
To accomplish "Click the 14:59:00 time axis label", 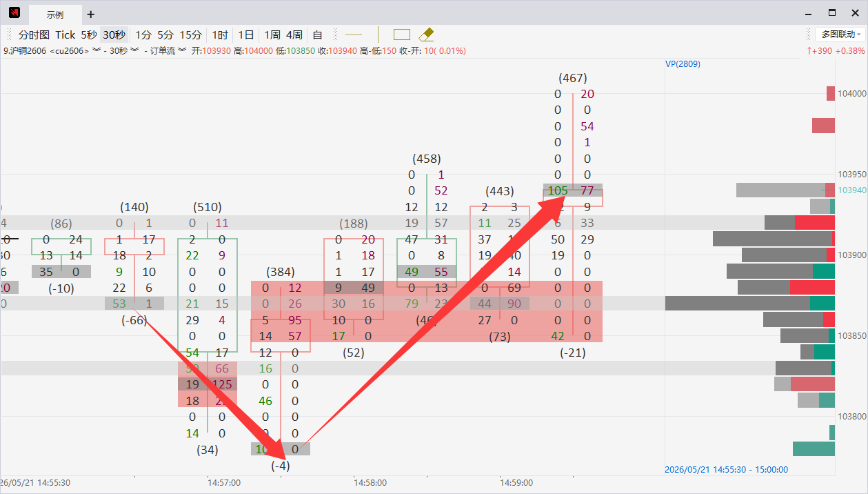I will click(517, 484).
